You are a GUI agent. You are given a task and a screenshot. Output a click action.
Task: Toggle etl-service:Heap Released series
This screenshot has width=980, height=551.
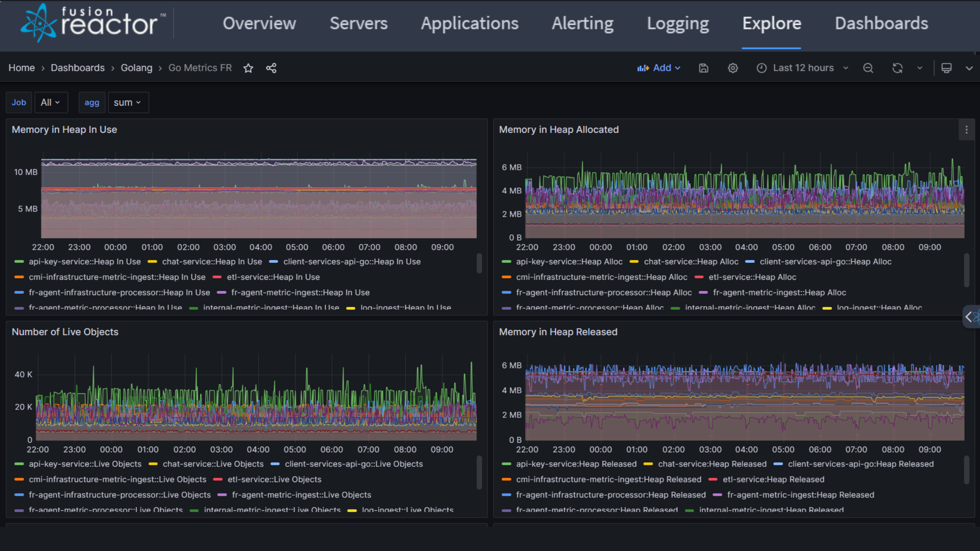(x=773, y=479)
